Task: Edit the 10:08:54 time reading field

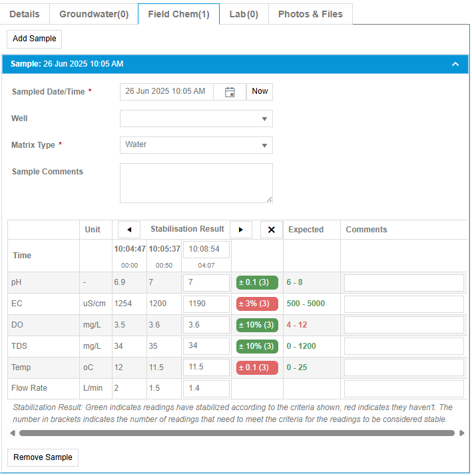Action: click(206, 250)
